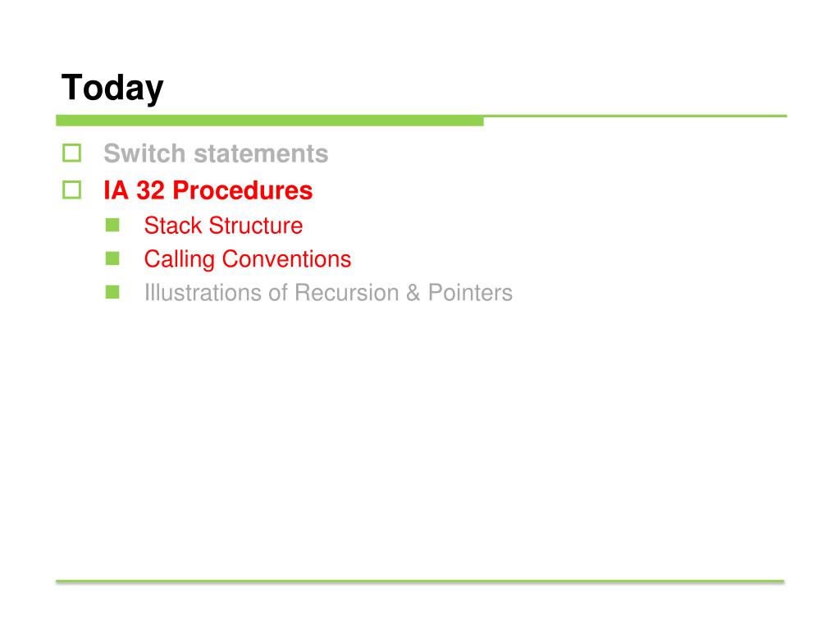This screenshot has height=630, width=840.
Task: Select the Stack Structure sub-item text
Action: click(x=223, y=226)
